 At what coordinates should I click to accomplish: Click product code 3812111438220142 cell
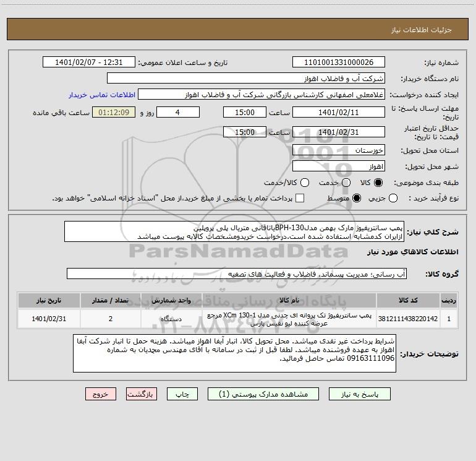[x=408, y=319]
